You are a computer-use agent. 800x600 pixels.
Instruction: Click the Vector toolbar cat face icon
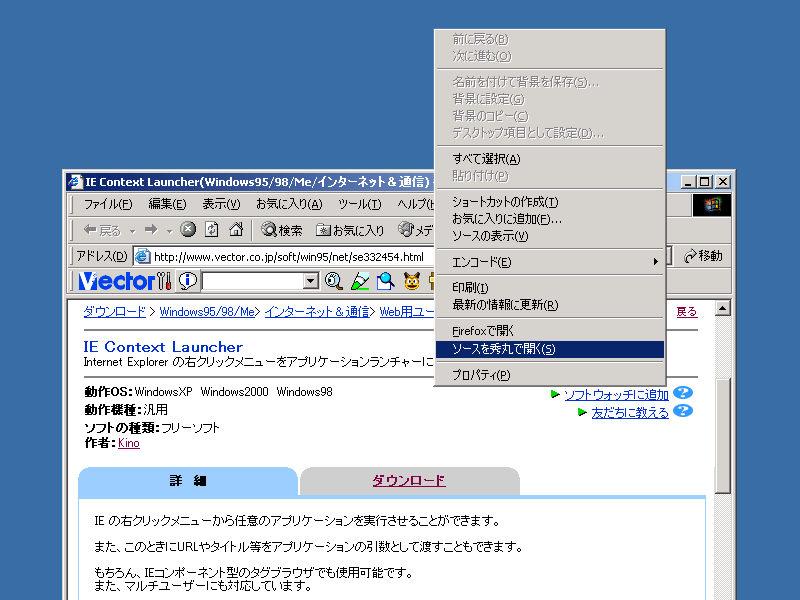pos(412,281)
